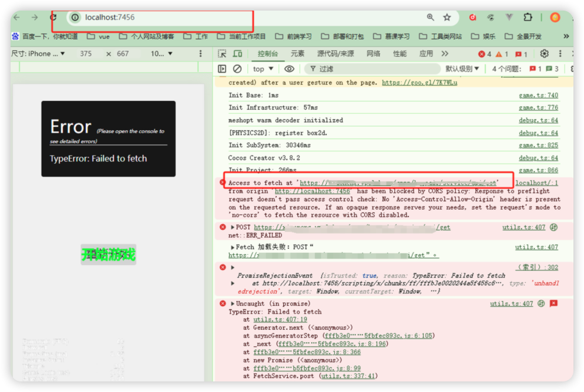This screenshot has width=584, height=392.
Task: Expand the Uncaught (in promise) entry
Action: 233,304
